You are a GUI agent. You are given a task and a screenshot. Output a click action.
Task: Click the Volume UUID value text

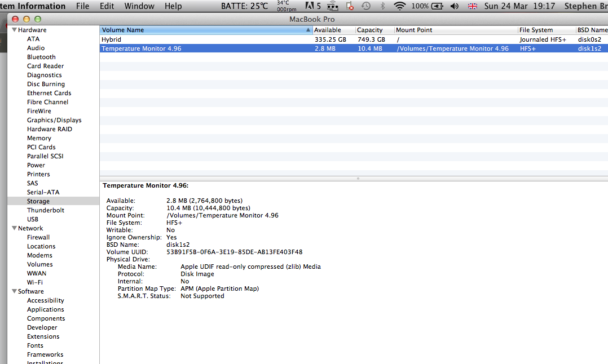(x=234, y=252)
